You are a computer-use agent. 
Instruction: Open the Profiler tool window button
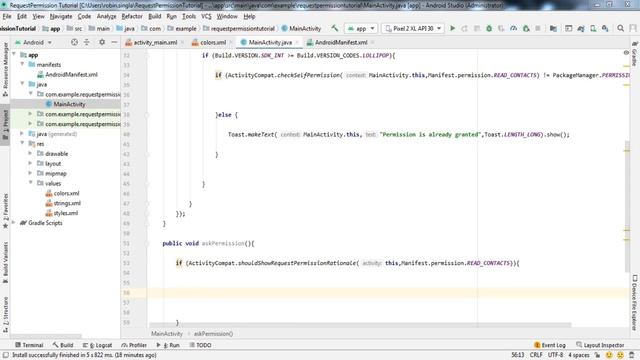point(134,345)
